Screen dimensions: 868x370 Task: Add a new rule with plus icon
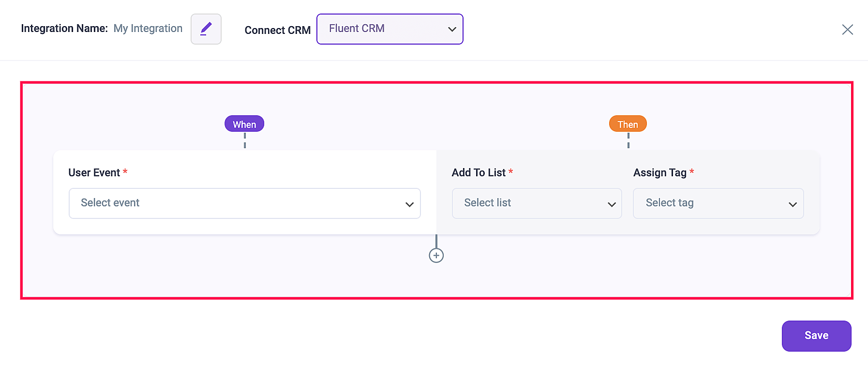point(436,255)
